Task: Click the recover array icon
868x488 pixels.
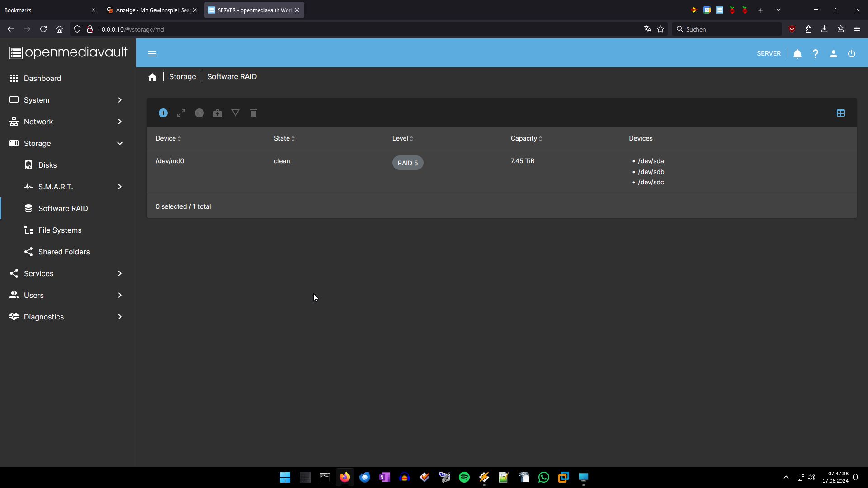Action: click(x=217, y=113)
